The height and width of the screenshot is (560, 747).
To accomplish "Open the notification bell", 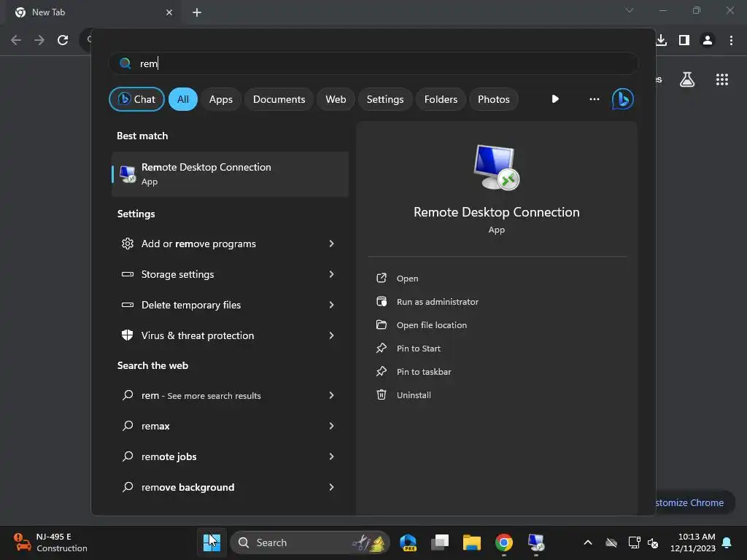I will tap(727, 542).
